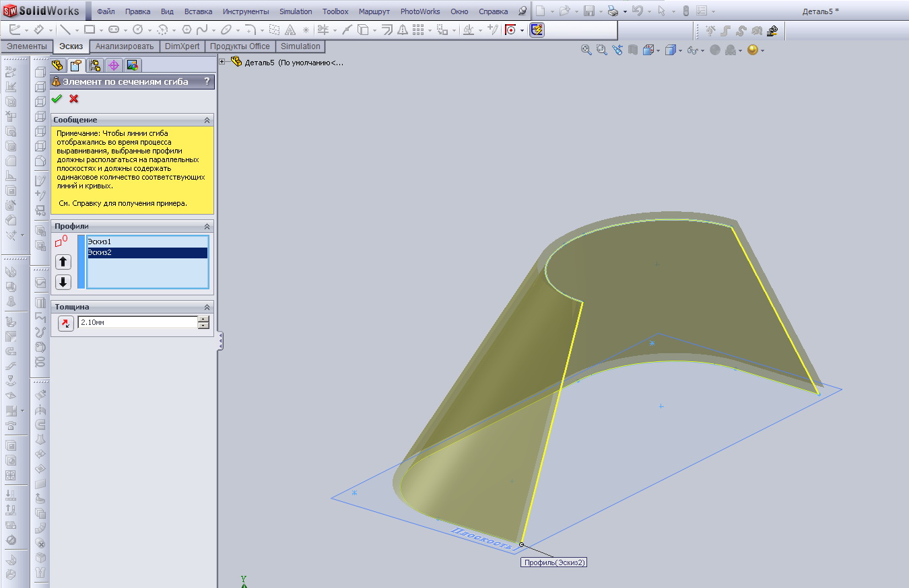The height and width of the screenshot is (588, 909).
Task: Open the Вставка menu
Action: (198, 11)
